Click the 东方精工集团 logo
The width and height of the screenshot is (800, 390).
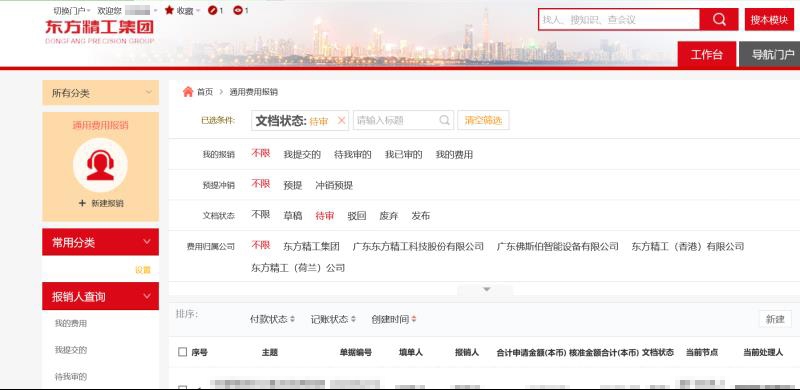(99, 31)
